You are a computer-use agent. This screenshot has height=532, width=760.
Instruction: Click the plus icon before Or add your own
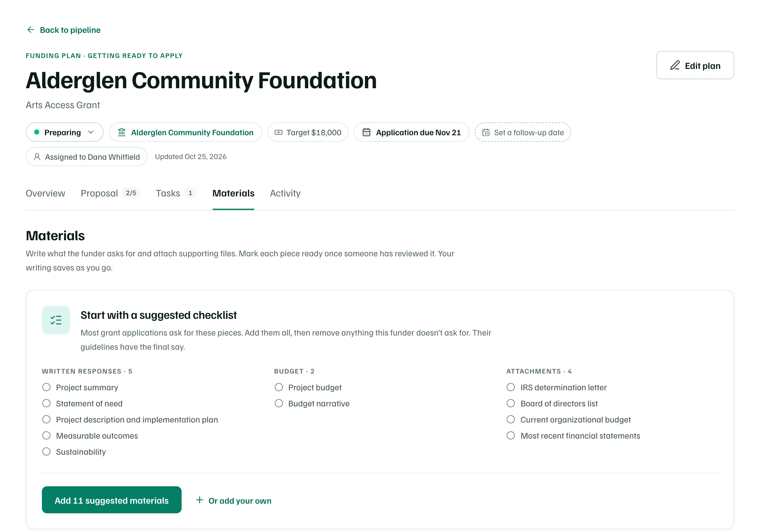tap(200, 500)
